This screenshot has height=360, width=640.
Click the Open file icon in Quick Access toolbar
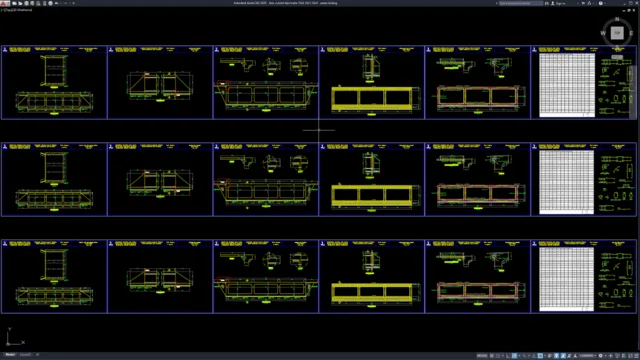[20, 3]
